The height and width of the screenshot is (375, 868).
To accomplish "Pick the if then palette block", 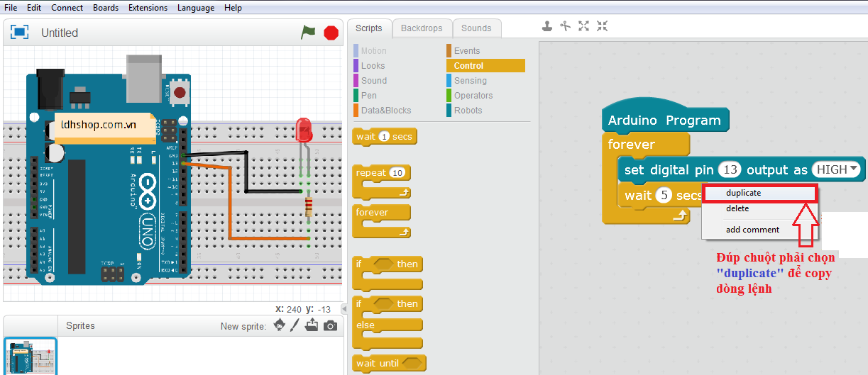I will click(387, 273).
